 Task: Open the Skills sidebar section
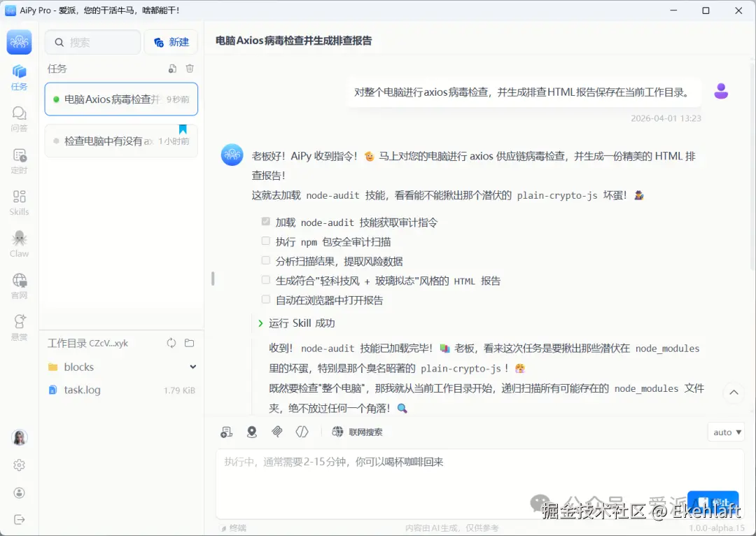(19, 202)
